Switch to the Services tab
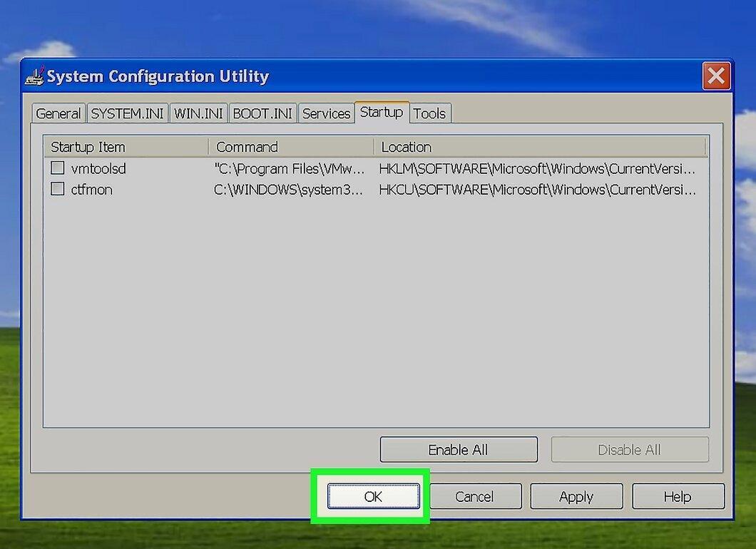Screen dimensions: 756x549 click(x=326, y=113)
